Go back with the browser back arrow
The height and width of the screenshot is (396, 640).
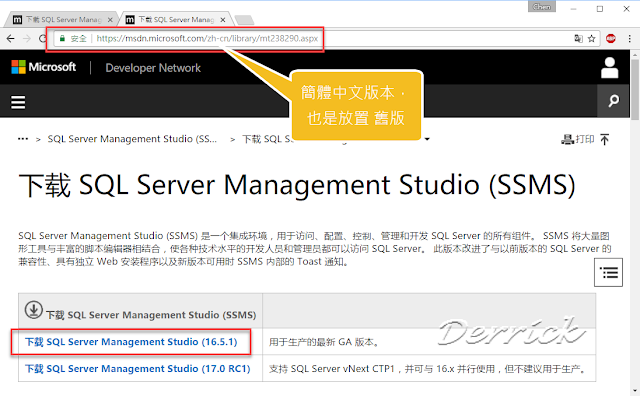pyautogui.click(x=11, y=38)
